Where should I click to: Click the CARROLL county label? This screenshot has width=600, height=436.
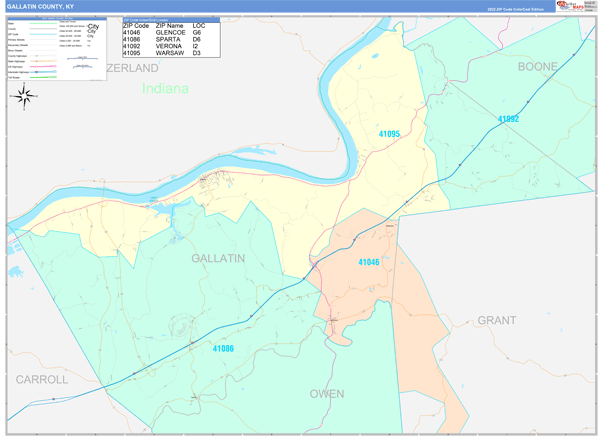pos(42,380)
